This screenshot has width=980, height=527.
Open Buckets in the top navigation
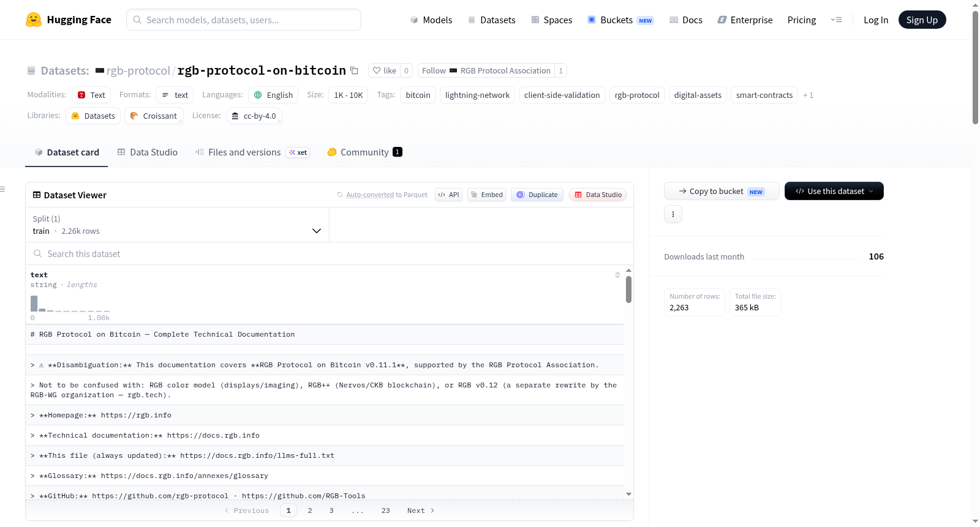620,20
